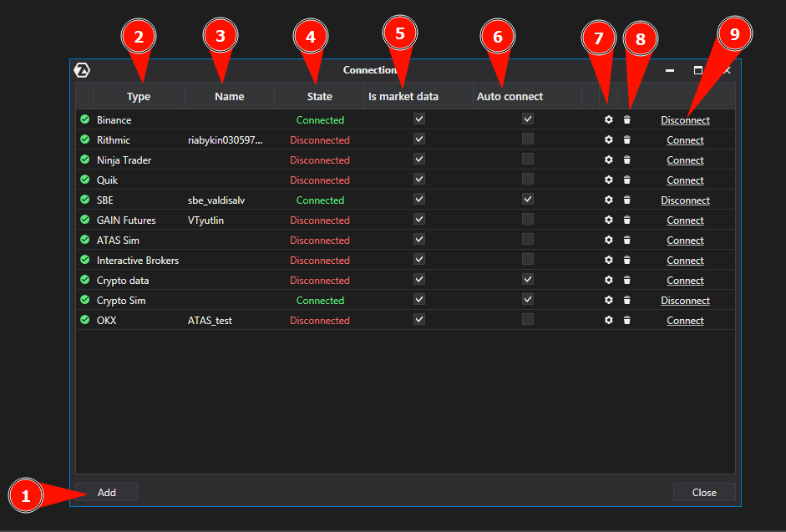Click the Auto connect column header
Image resolution: width=786 pixels, height=532 pixels.
[527, 96]
